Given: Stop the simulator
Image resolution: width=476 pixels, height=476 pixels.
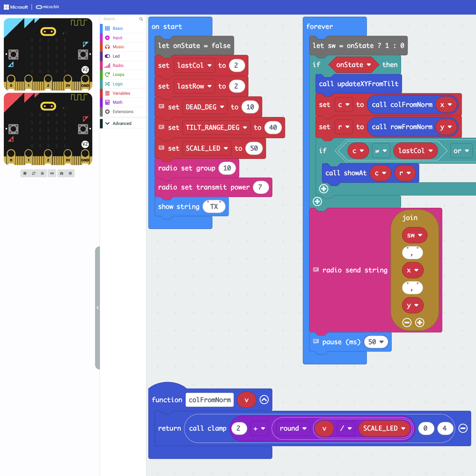Looking at the screenshot, I should 25,173.
